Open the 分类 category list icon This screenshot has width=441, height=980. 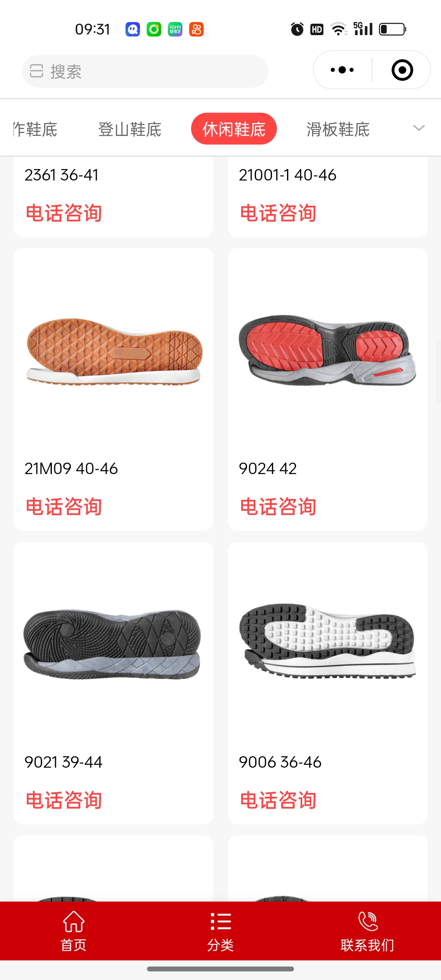(x=220, y=922)
